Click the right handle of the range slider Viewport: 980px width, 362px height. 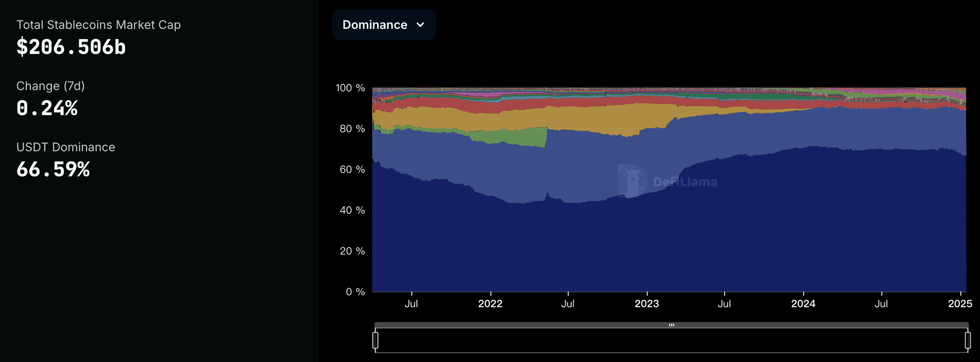968,340
